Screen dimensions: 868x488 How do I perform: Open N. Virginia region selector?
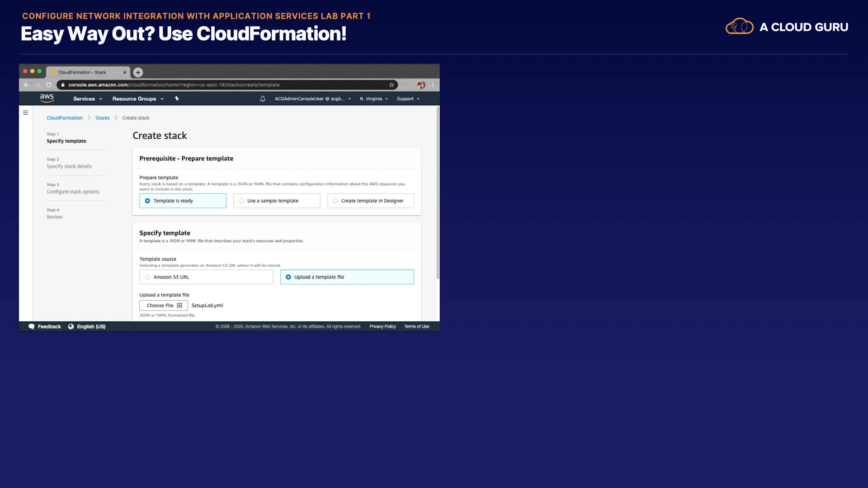[x=374, y=99]
